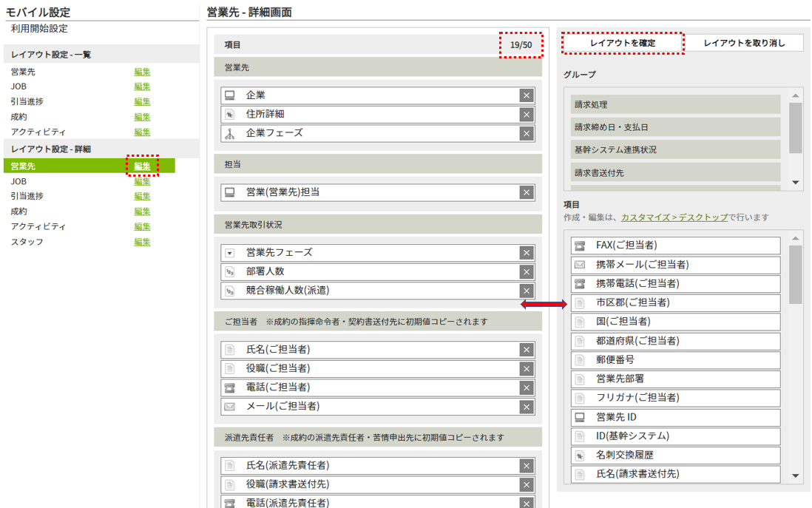Click 編集 for スタッフ detail layout
812x508 pixels.
click(142, 242)
